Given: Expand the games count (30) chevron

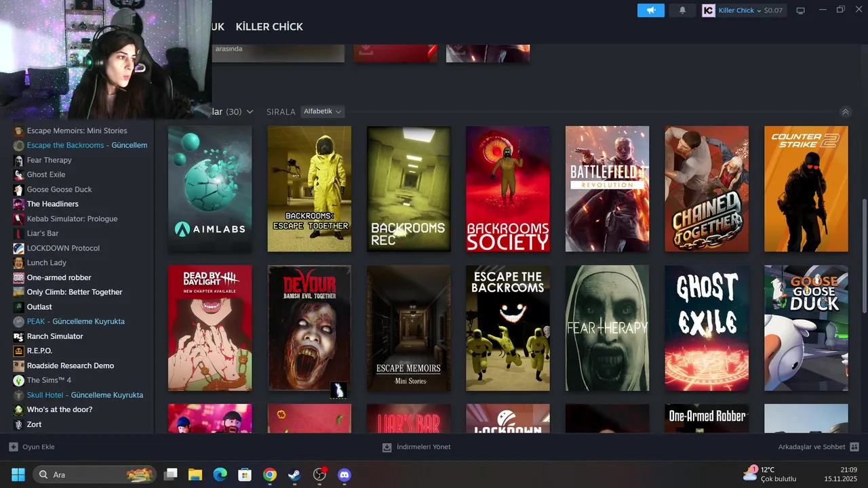Looking at the screenshot, I should click(250, 112).
